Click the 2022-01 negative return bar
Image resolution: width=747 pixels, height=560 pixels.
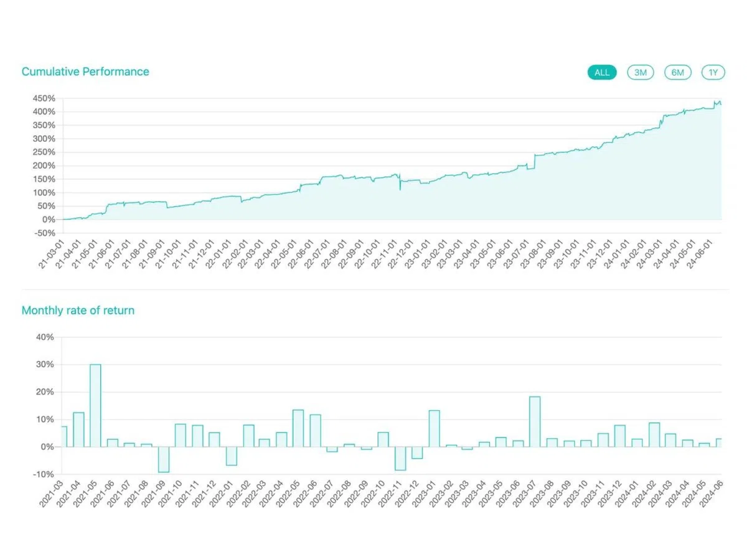point(232,456)
